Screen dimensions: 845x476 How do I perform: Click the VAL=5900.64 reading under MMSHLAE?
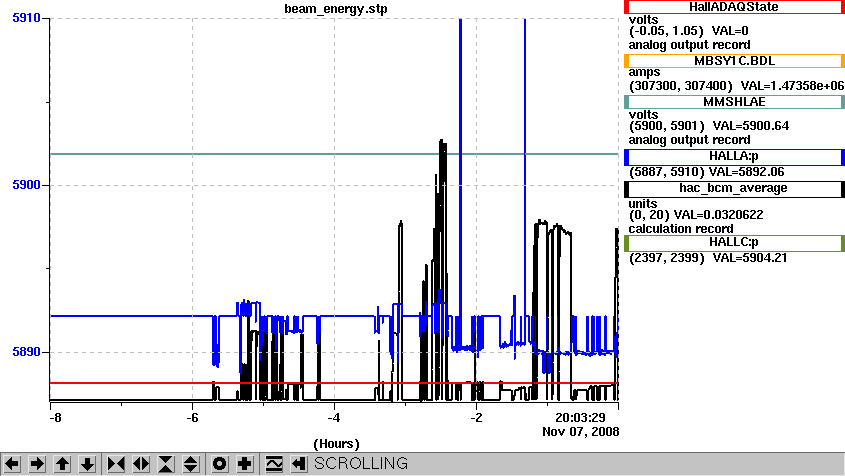[x=751, y=126]
